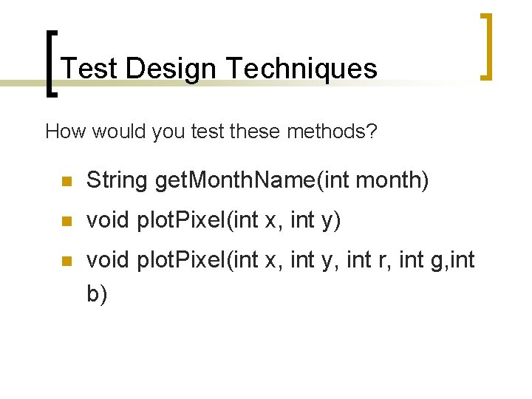Screen dimensions: 532x399
Task: Click 'getMonthName' method name
Action: click(x=236, y=180)
